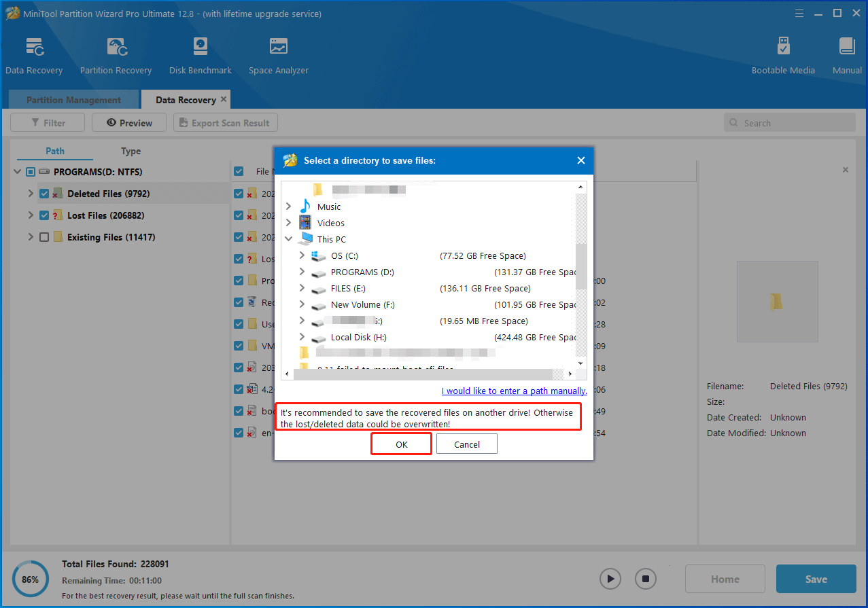Viewport: 868px width, 608px height.
Task: Click Export Scan Result
Action: point(226,123)
